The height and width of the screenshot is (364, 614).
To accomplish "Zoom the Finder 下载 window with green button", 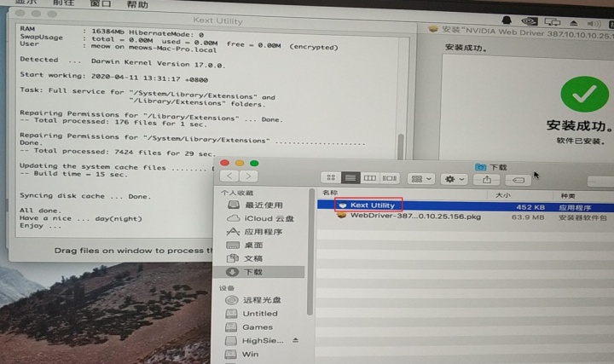I will click(254, 163).
